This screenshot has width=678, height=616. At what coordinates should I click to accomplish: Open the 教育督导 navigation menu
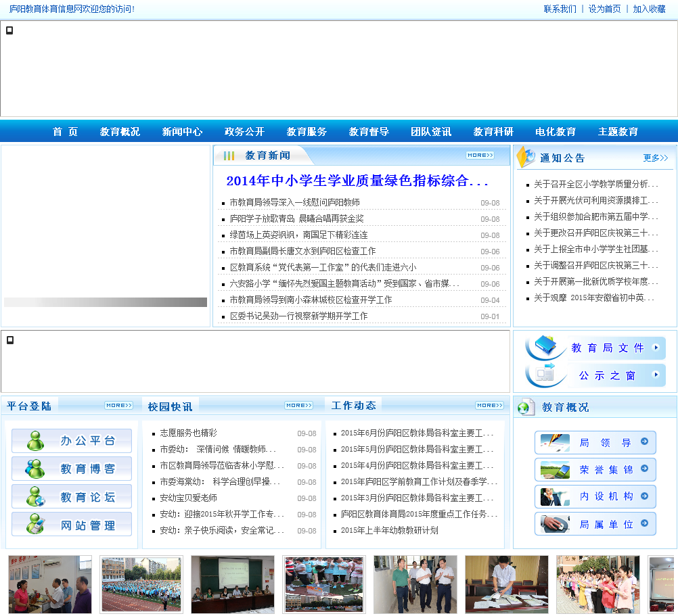(x=369, y=131)
